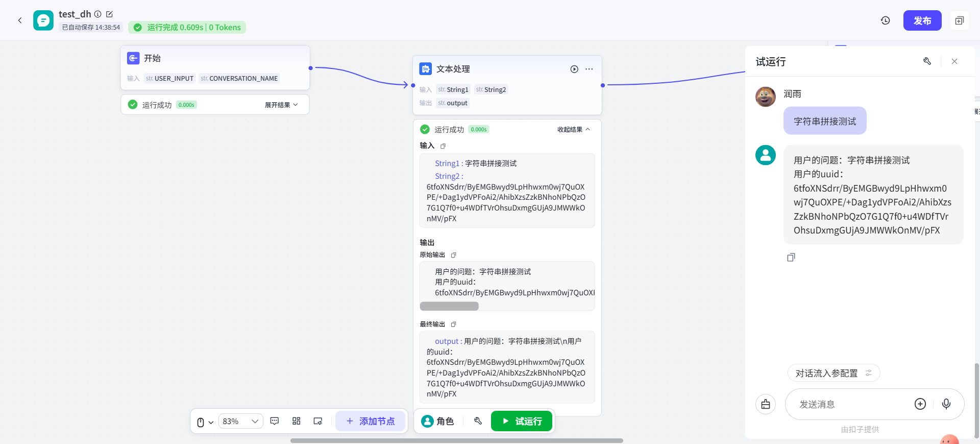Edit the test_dh workflow name
This screenshot has width=980, height=444.
pos(109,14)
